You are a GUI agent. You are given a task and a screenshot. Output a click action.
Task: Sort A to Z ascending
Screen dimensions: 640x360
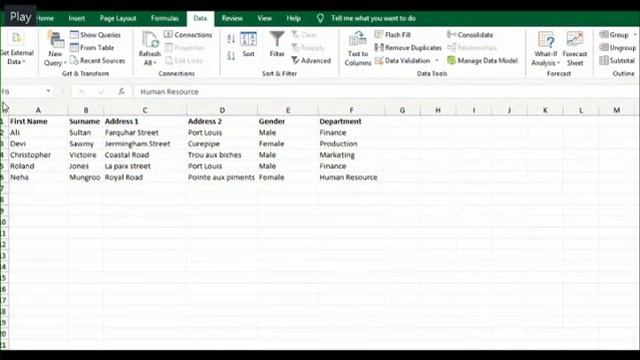point(231,39)
